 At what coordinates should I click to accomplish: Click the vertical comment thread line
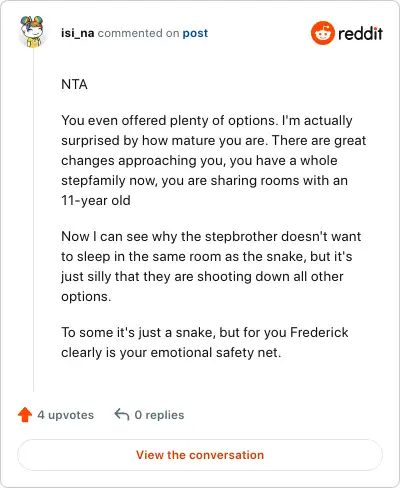tap(33, 220)
